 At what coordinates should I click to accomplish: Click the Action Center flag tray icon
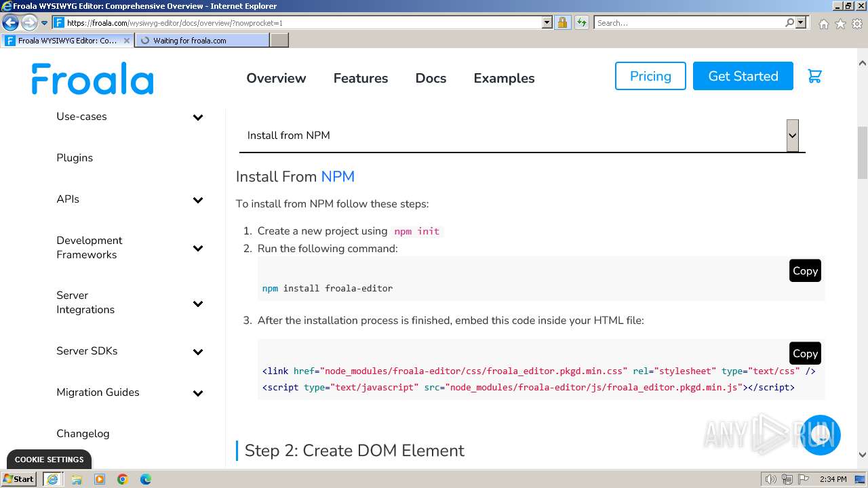(803, 479)
